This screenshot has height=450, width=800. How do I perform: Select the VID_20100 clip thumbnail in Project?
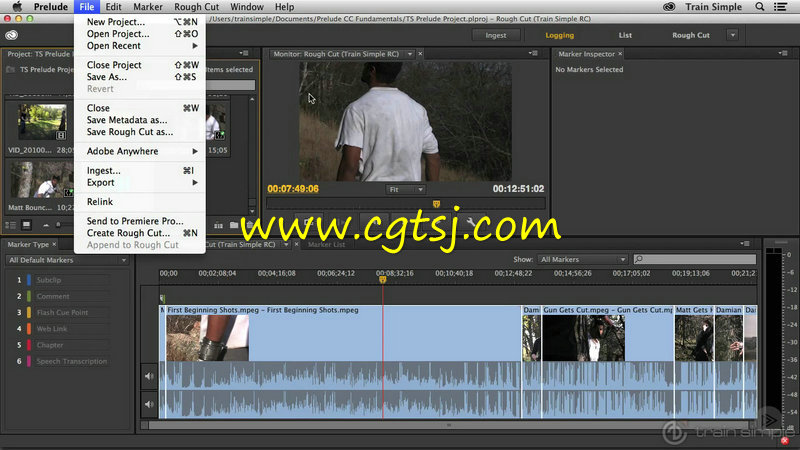42,121
